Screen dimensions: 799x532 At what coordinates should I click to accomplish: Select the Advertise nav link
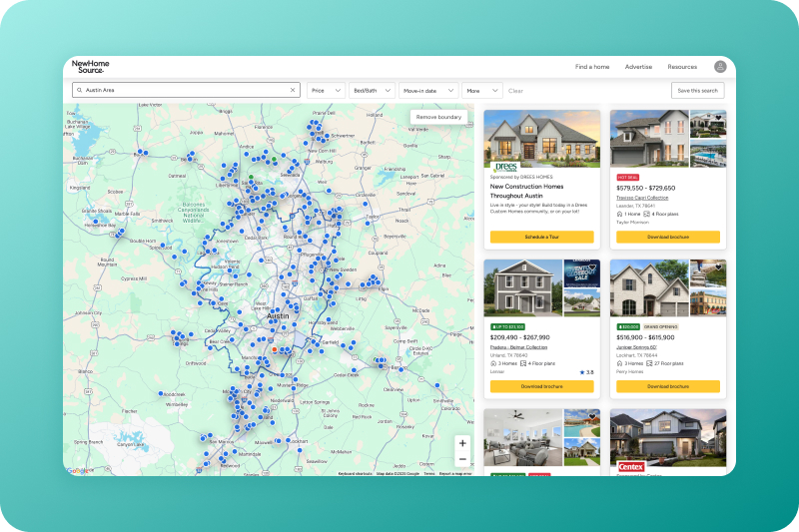[638, 67]
